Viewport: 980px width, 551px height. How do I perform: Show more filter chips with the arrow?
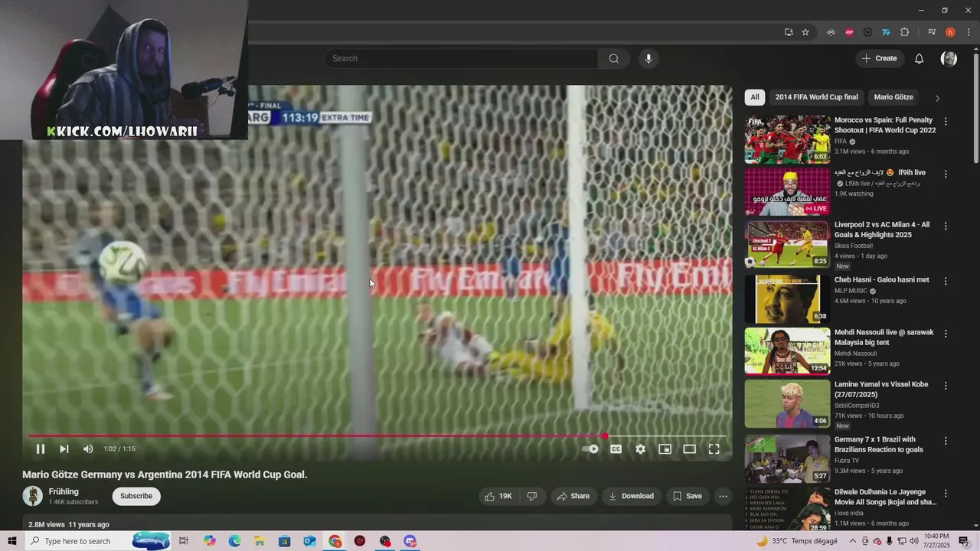[937, 98]
